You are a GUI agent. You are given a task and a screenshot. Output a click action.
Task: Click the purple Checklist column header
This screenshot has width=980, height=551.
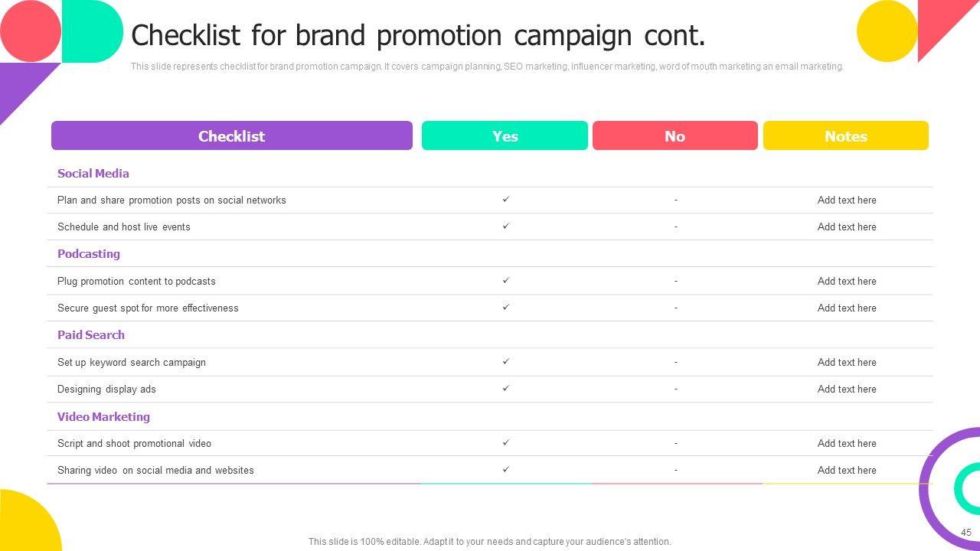pyautogui.click(x=231, y=136)
